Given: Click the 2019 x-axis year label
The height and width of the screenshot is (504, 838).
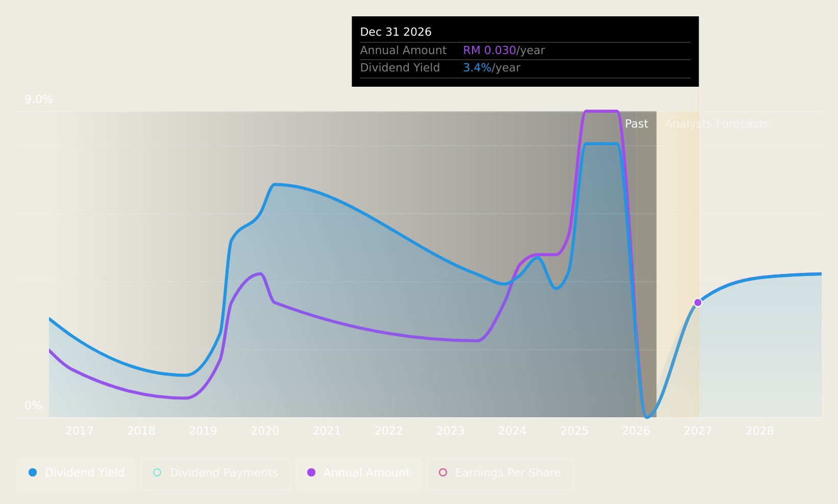Looking at the screenshot, I should click(x=203, y=431).
